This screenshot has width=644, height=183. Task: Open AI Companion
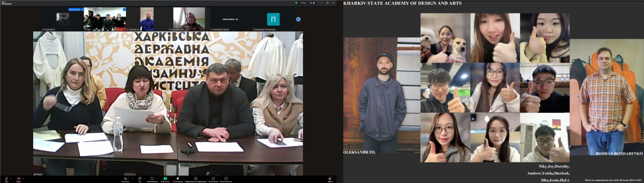[x=178, y=179]
